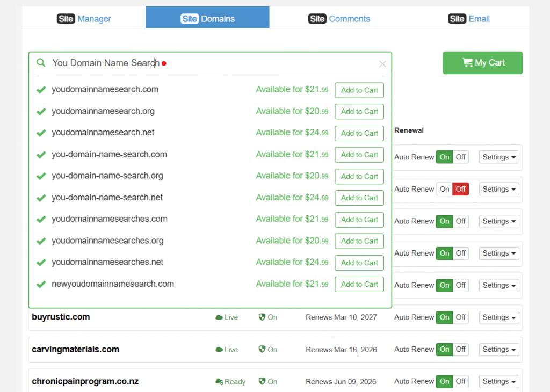Expand the topmost Settings dropdown
Viewport: 550px width, 392px height.
(498, 157)
